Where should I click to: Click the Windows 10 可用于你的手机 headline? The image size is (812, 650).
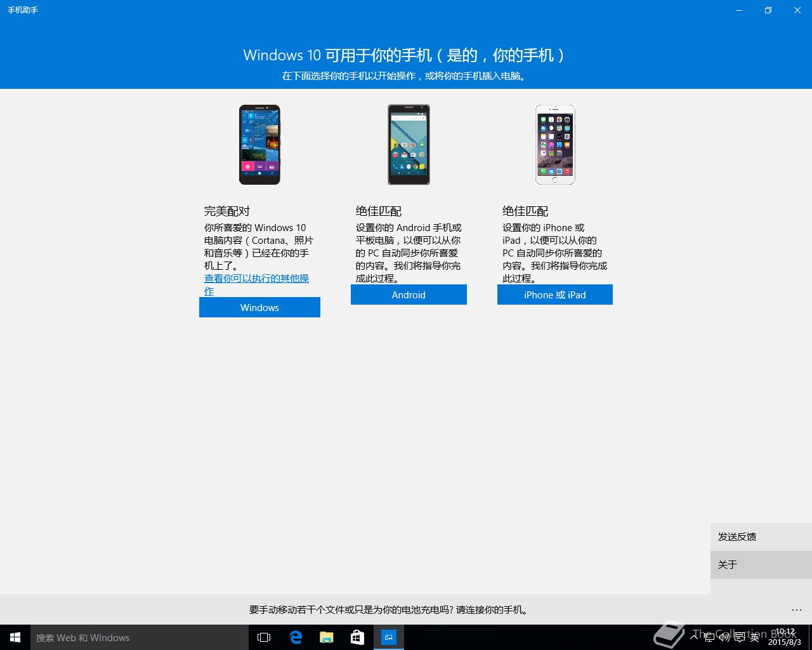[x=405, y=55]
